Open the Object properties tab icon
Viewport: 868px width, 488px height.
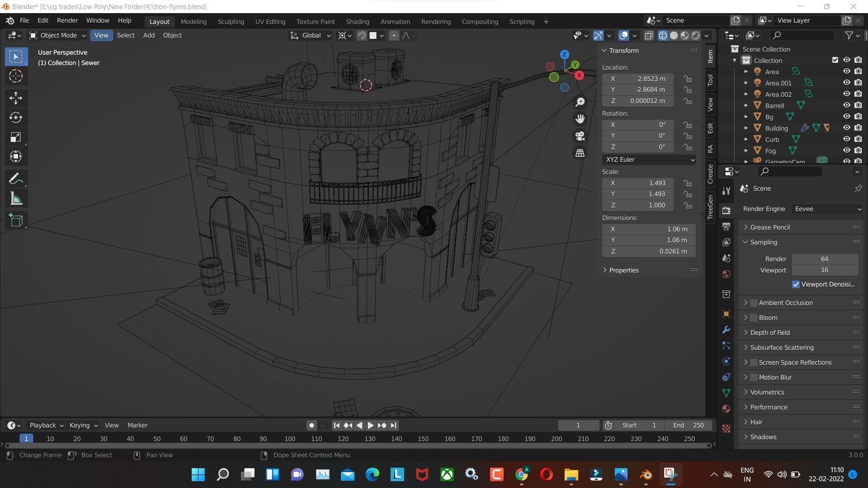726,314
